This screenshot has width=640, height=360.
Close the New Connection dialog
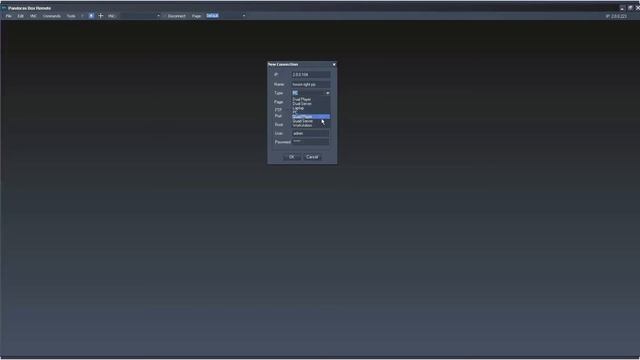[x=334, y=64]
